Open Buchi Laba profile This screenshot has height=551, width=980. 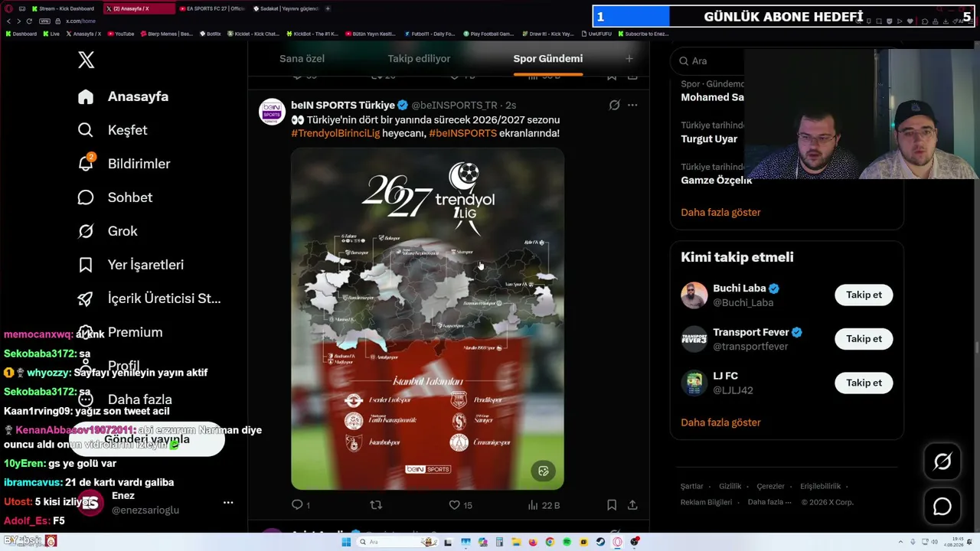[740, 289]
